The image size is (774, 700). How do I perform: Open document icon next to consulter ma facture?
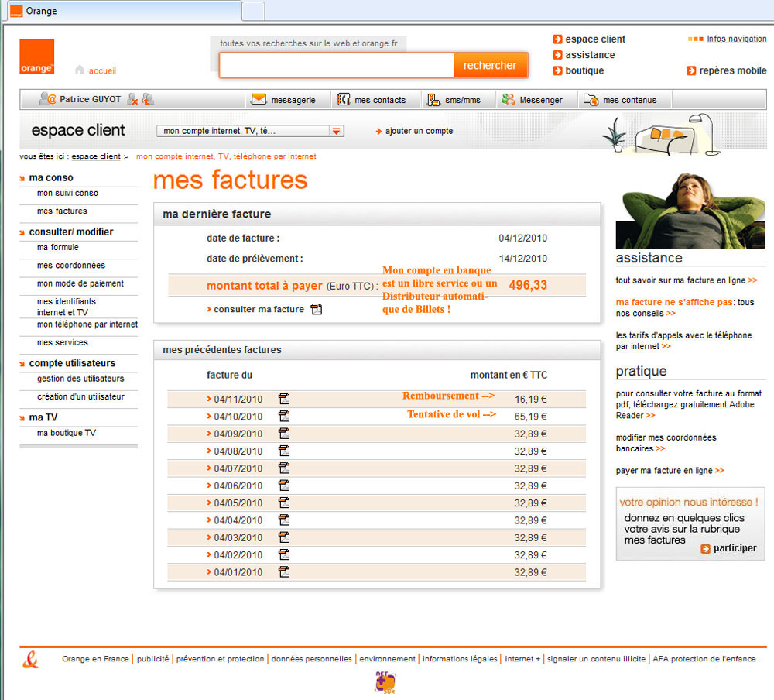point(317,309)
